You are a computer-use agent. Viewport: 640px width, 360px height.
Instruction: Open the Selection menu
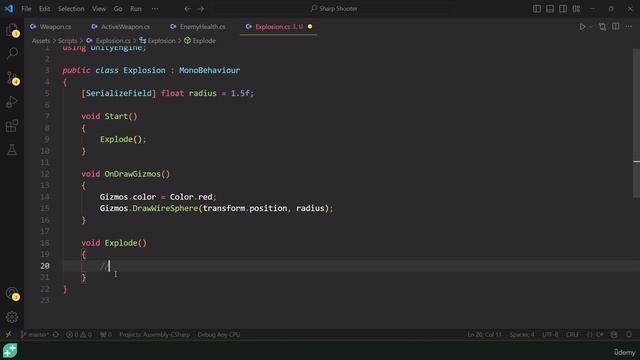click(x=71, y=9)
